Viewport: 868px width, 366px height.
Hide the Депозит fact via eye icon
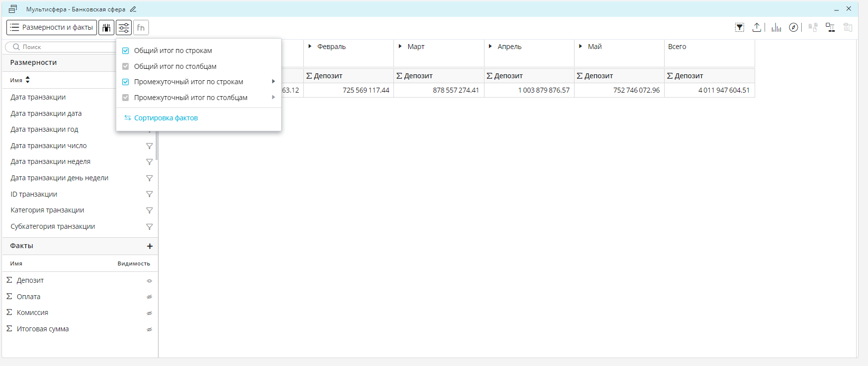pos(149,281)
